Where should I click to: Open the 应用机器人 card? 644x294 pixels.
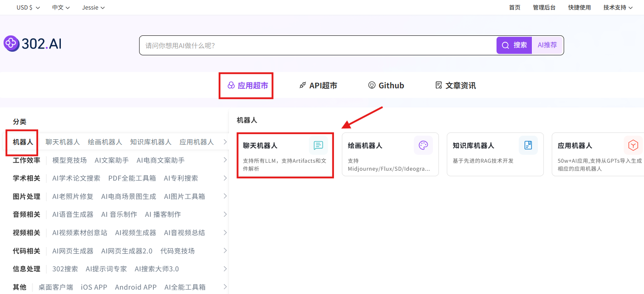click(x=598, y=154)
